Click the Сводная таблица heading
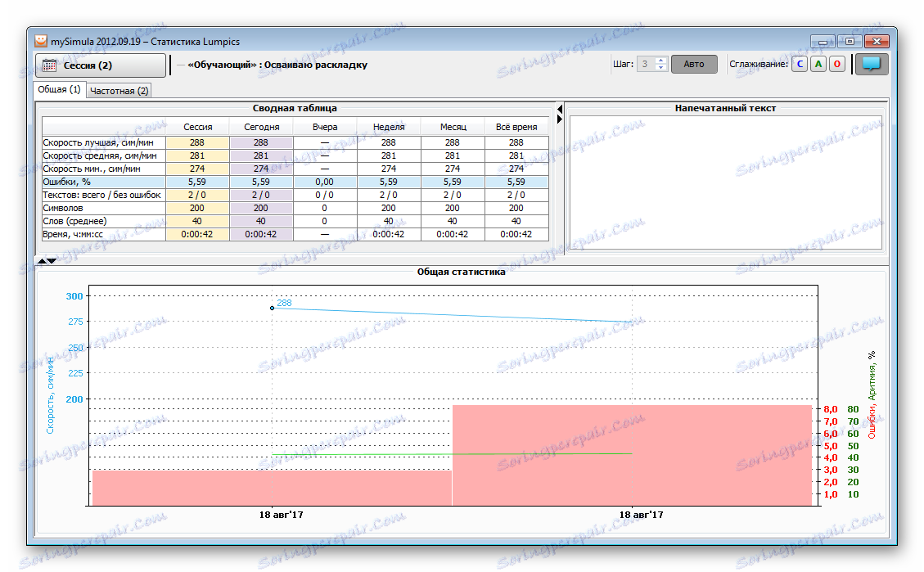The image size is (924, 572). click(295, 108)
